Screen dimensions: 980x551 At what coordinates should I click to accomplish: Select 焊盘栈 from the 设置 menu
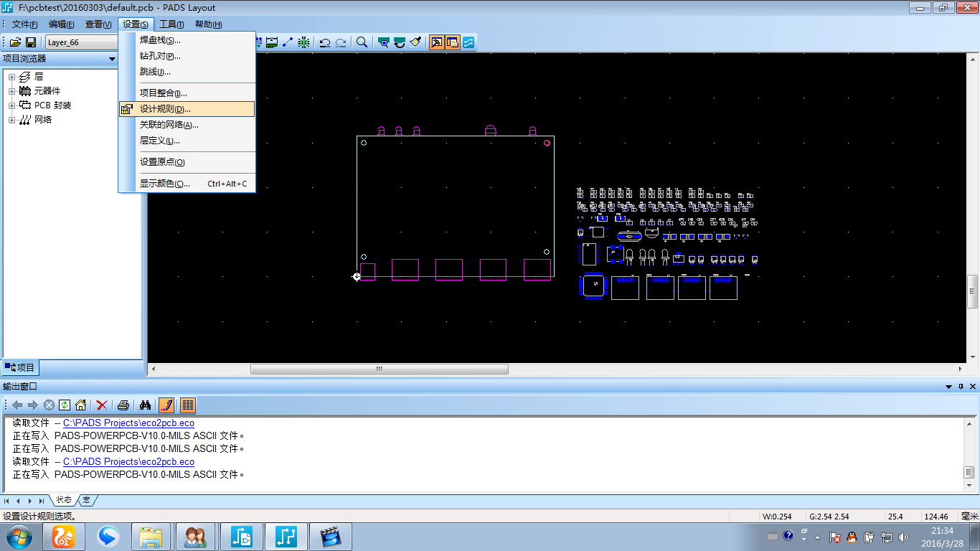187,40
